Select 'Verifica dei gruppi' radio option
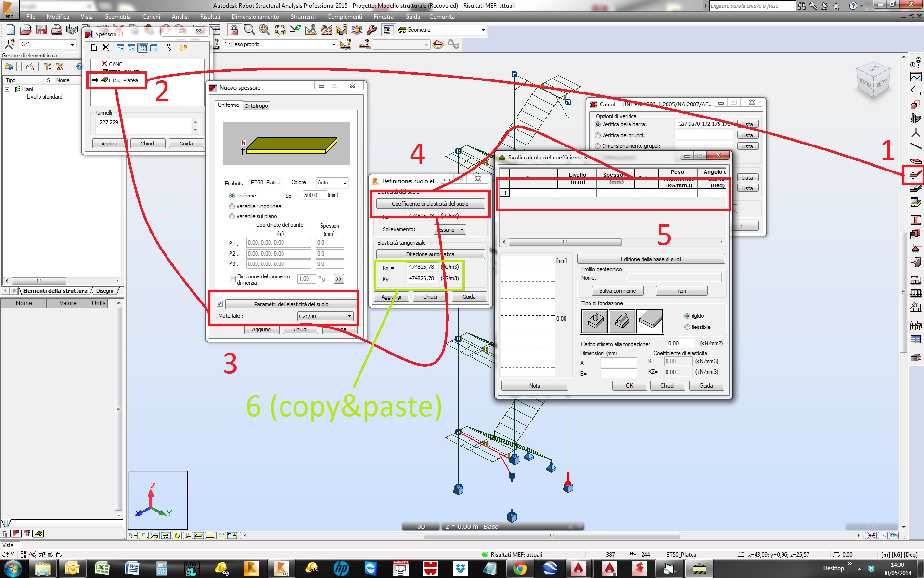 tap(598, 135)
